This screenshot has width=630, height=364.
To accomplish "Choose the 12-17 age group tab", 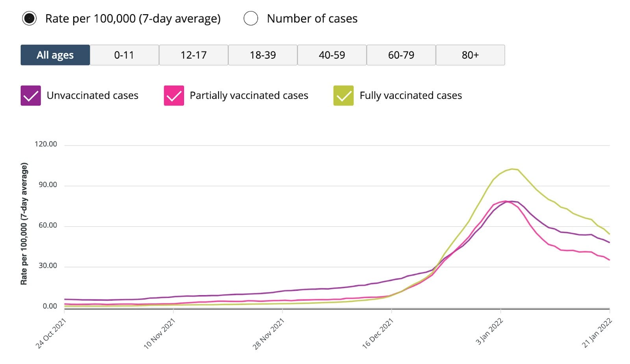I will [193, 55].
